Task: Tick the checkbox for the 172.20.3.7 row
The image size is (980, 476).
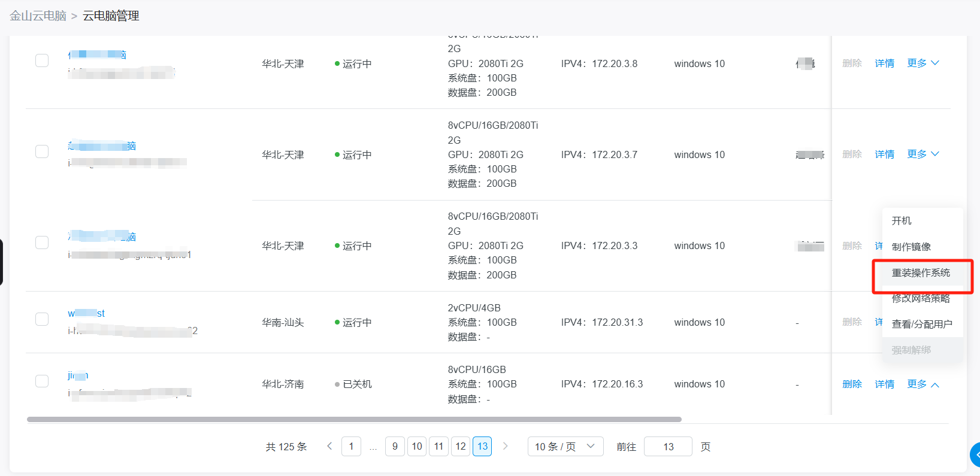Action: pyautogui.click(x=42, y=151)
